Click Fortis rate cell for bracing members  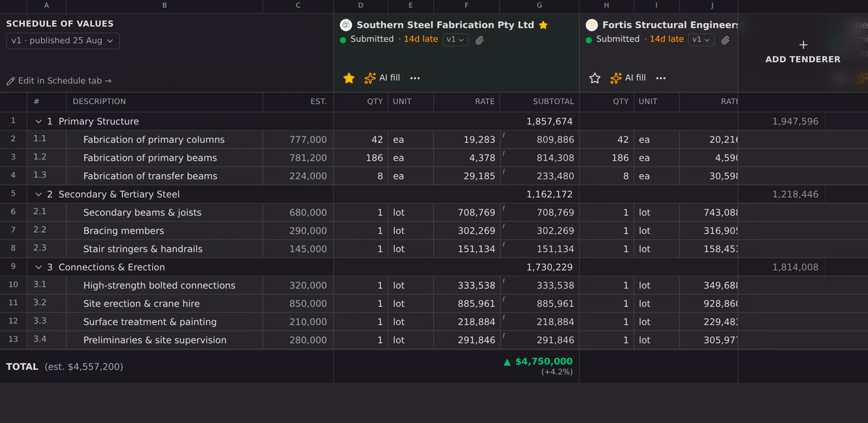point(709,231)
